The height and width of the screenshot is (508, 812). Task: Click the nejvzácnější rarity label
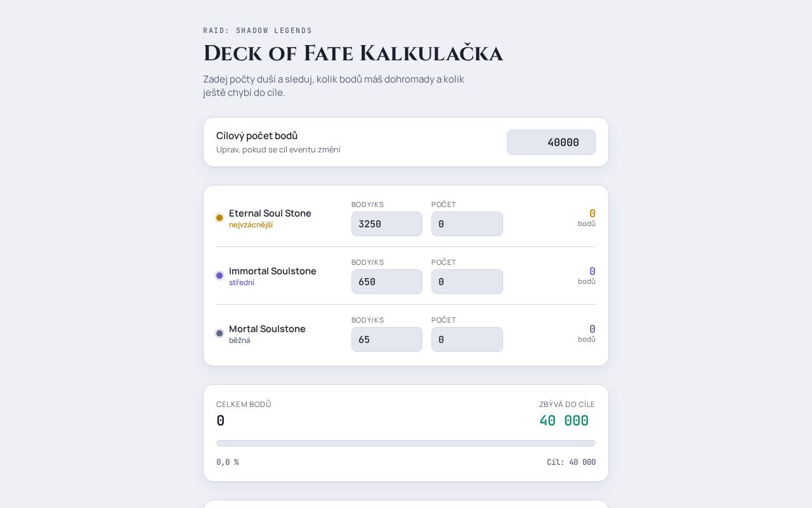pos(251,225)
